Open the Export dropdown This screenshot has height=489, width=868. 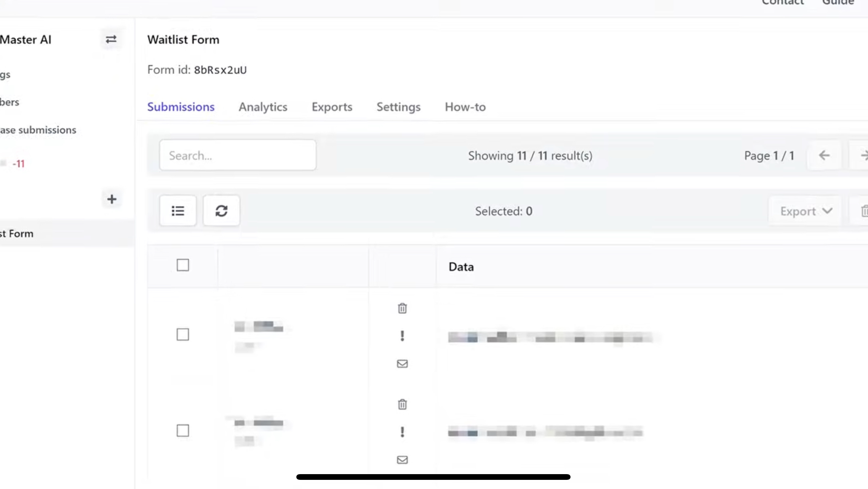tap(806, 211)
